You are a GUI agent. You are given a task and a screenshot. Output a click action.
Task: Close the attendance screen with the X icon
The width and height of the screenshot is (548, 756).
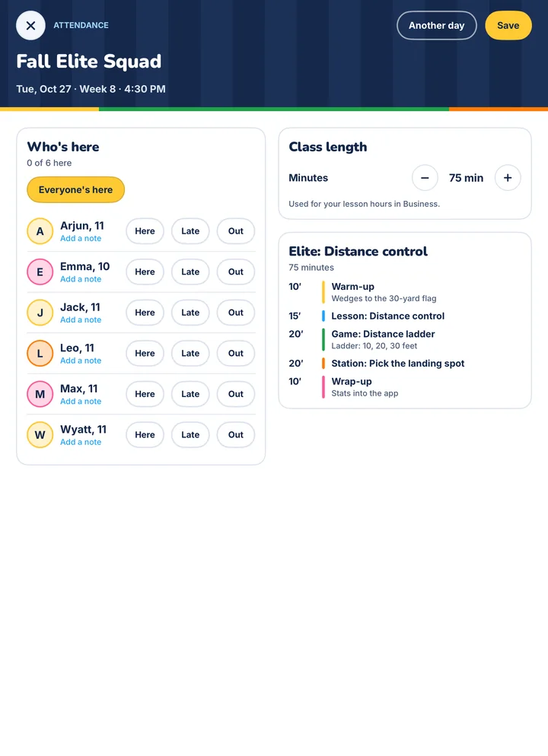pos(31,26)
